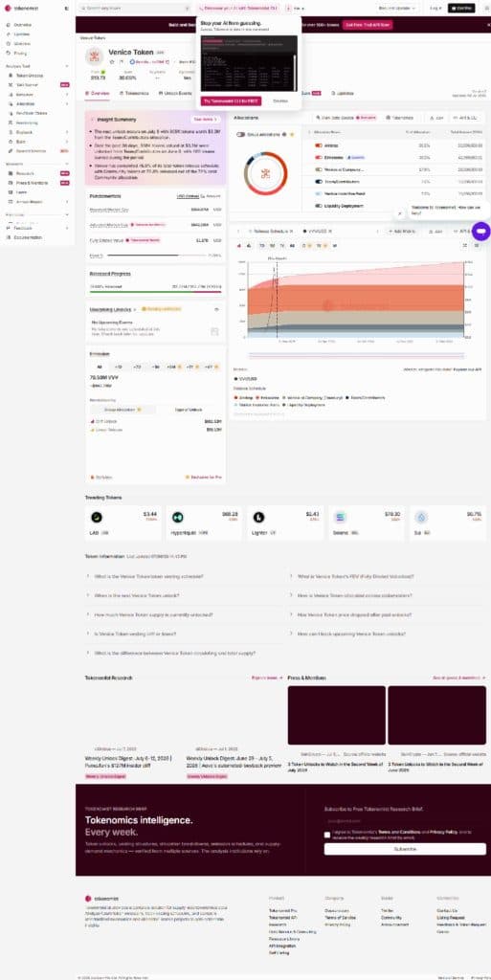Toggle the allocations switch above donut chart
Screen dimensions: 491x980
pos(241,134)
